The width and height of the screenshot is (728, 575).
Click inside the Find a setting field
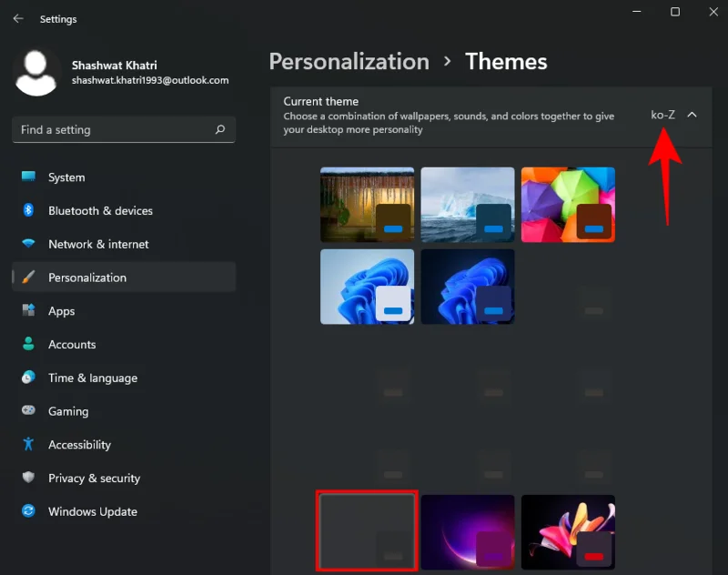pos(109,130)
